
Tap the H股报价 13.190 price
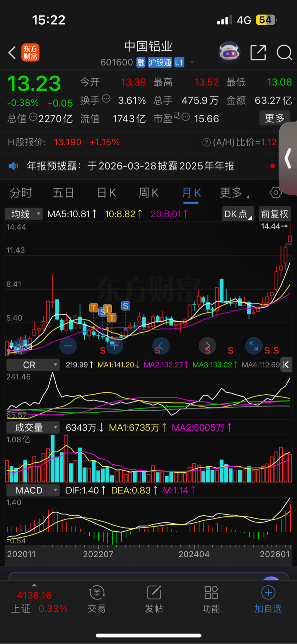coord(68,142)
